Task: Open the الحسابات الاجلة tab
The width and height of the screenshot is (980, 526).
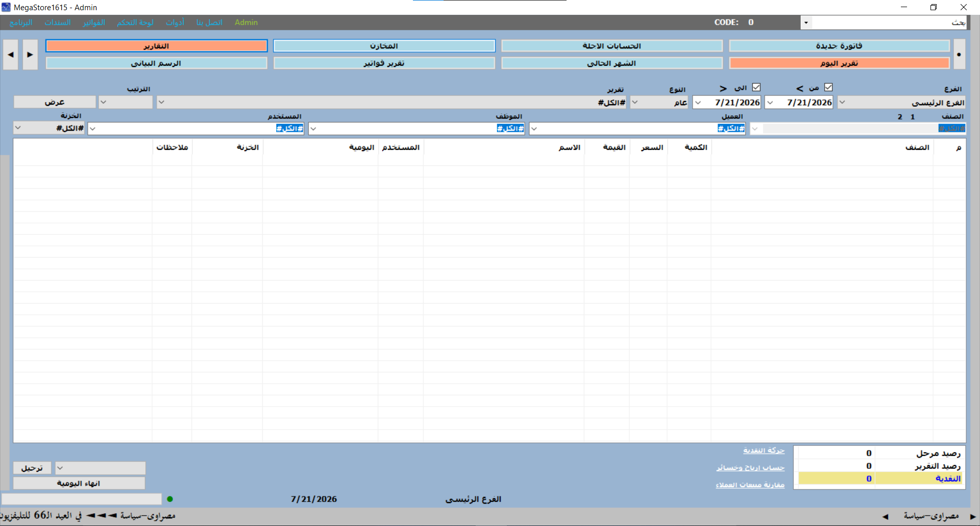Action: click(612, 46)
